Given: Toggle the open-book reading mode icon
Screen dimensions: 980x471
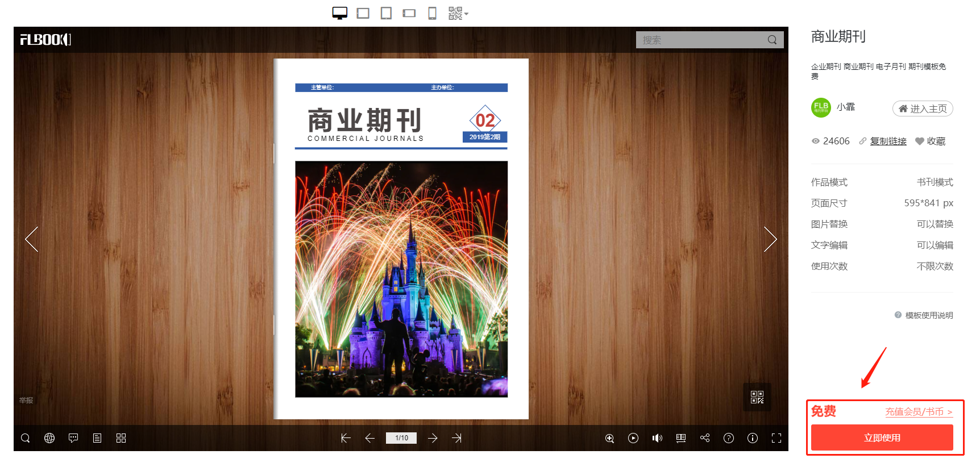Looking at the screenshot, I should click(x=681, y=438).
